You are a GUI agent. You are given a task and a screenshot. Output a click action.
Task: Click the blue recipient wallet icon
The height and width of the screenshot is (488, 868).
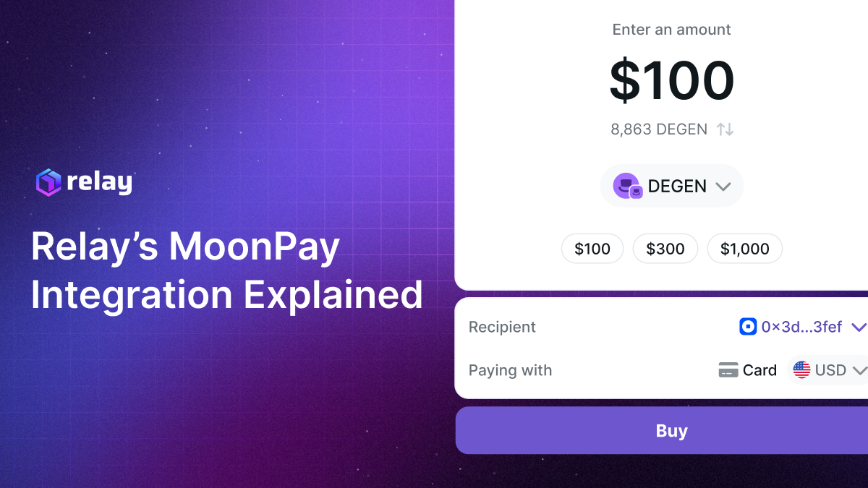coord(748,327)
